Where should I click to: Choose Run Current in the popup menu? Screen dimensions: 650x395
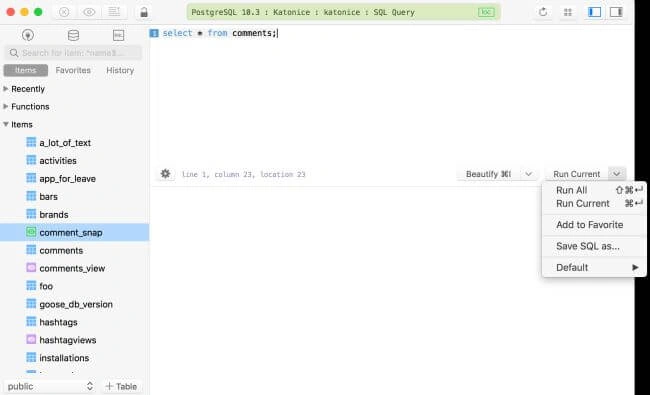594,204
